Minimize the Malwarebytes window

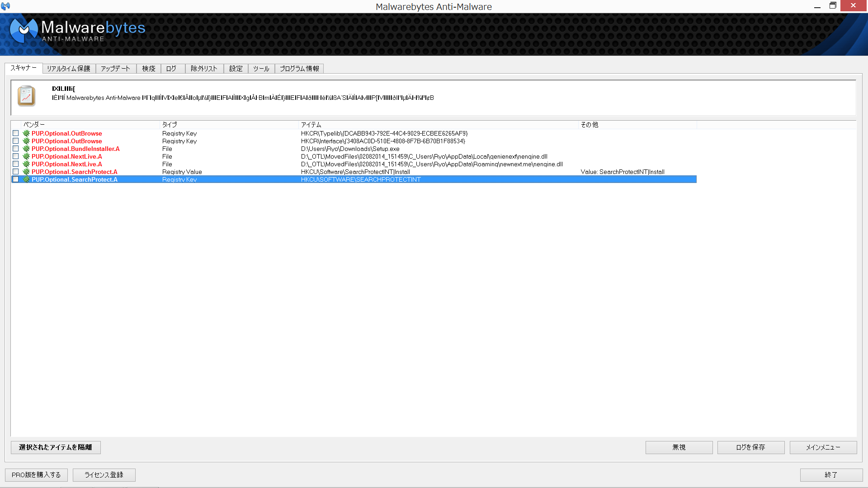[817, 6]
